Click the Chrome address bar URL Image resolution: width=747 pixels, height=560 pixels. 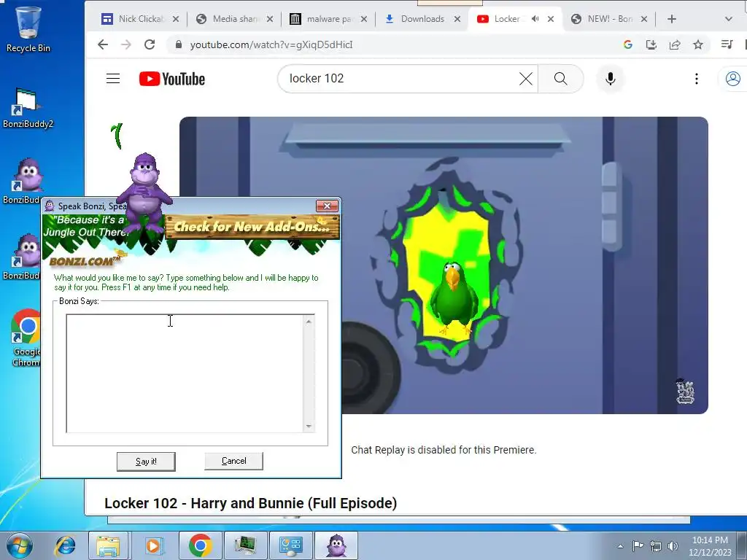[271, 44]
